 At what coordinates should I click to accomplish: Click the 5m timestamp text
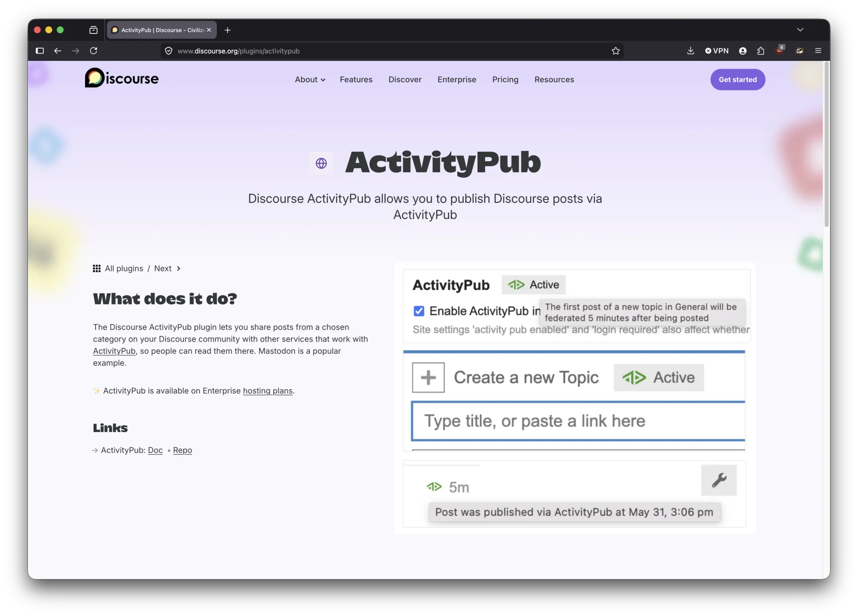(459, 487)
